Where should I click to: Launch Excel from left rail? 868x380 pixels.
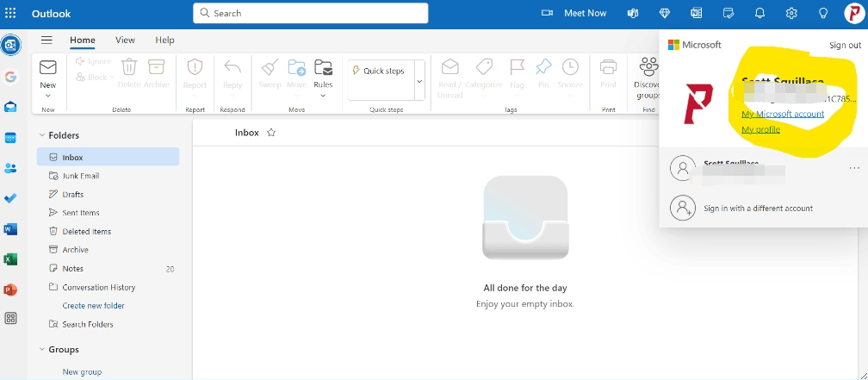click(10, 259)
